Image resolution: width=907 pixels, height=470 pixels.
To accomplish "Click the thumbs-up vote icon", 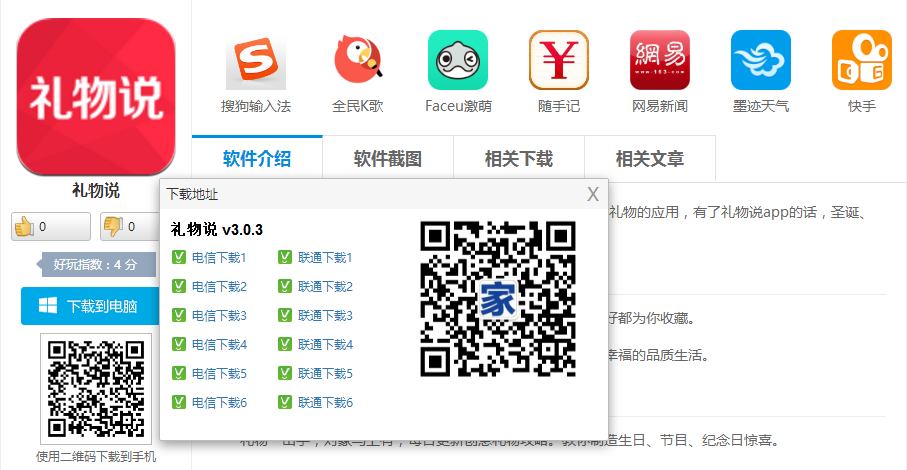I will 24,227.
